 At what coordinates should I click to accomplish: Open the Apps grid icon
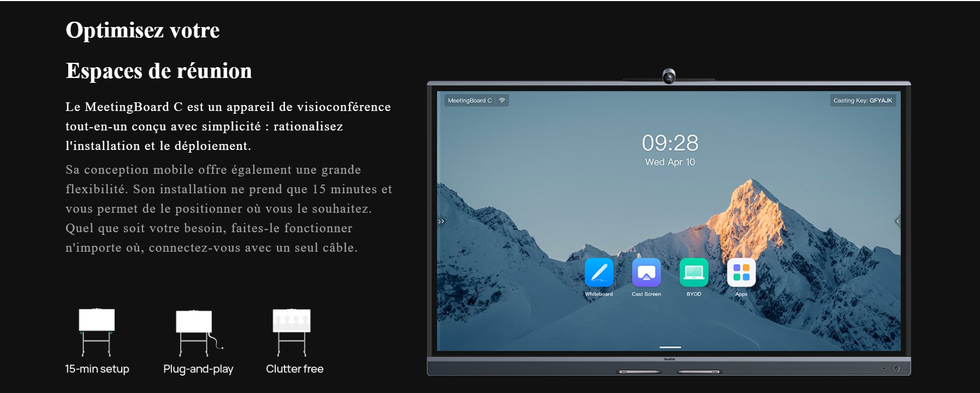click(x=741, y=272)
